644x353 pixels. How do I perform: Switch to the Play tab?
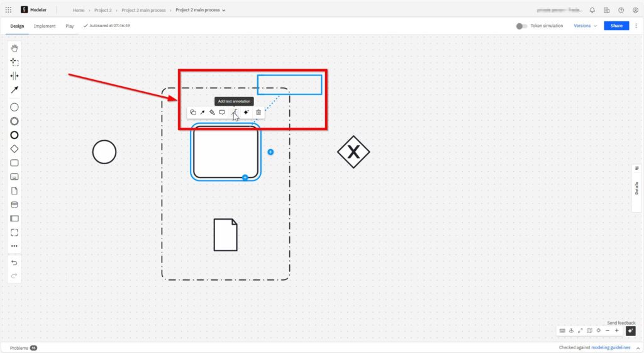pos(70,26)
